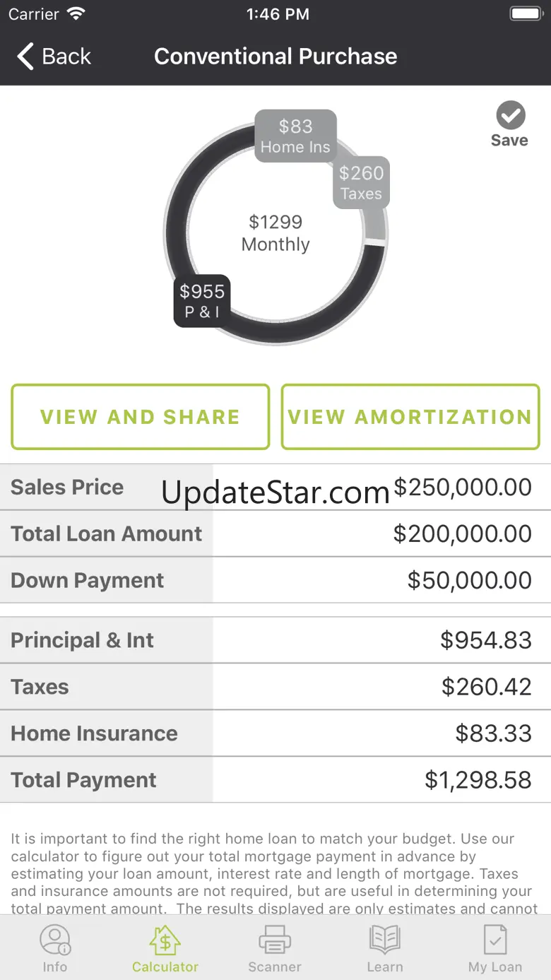This screenshot has height=980, width=551.
Task: Tap the Total Loan Amount row
Action: click(x=275, y=533)
